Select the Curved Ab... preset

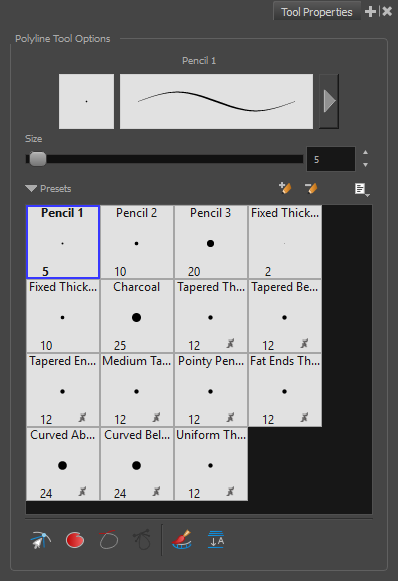63,464
